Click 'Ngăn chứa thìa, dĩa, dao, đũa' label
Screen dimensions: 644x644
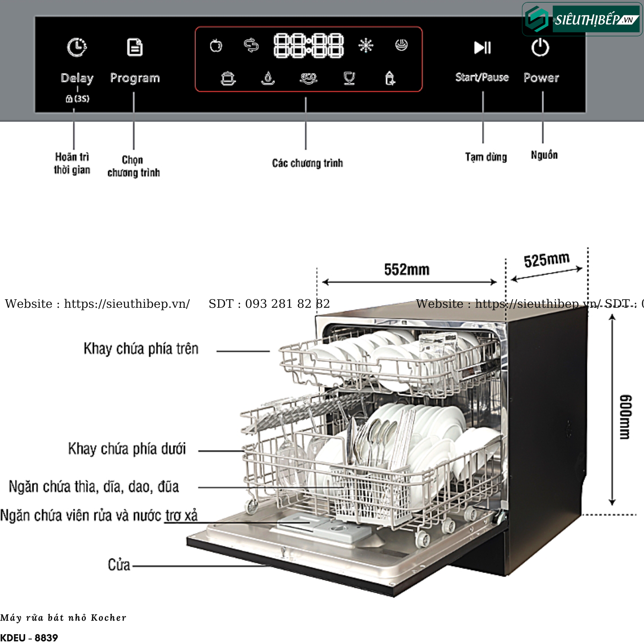point(94,487)
